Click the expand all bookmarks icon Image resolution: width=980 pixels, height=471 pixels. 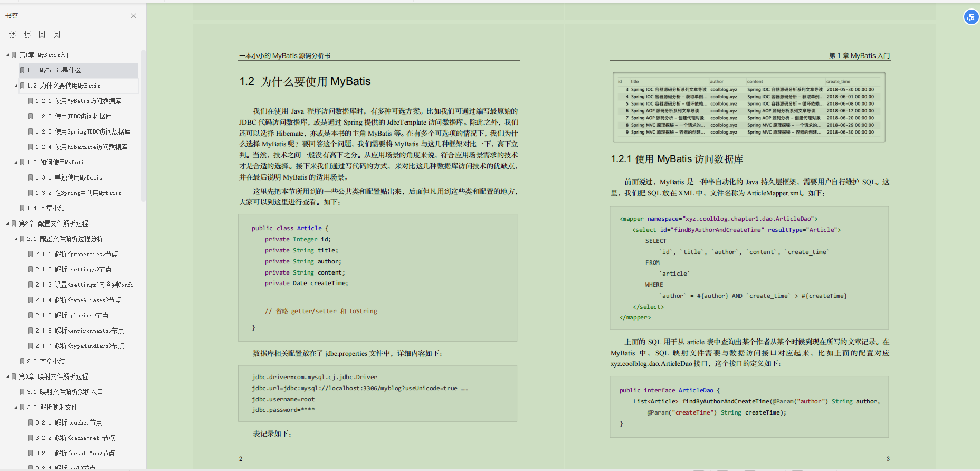pos(13,34)
